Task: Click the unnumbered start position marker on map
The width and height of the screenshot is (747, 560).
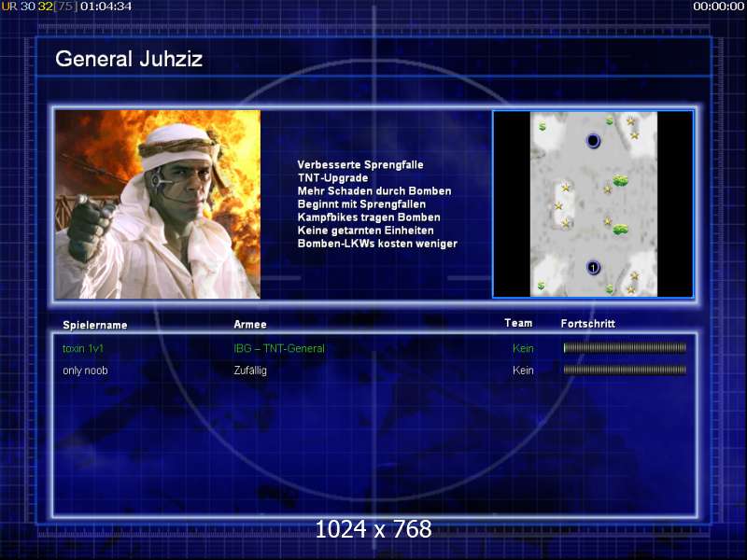Action: (x=593, y=141)
